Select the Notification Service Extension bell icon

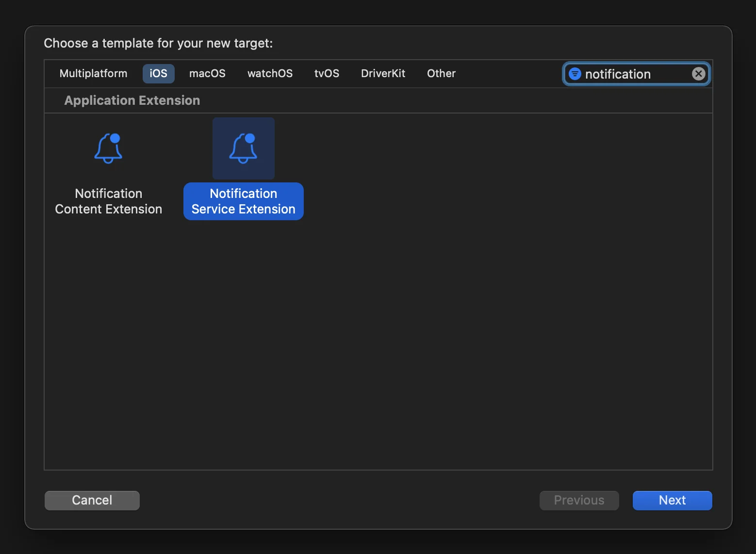point(243,148)
